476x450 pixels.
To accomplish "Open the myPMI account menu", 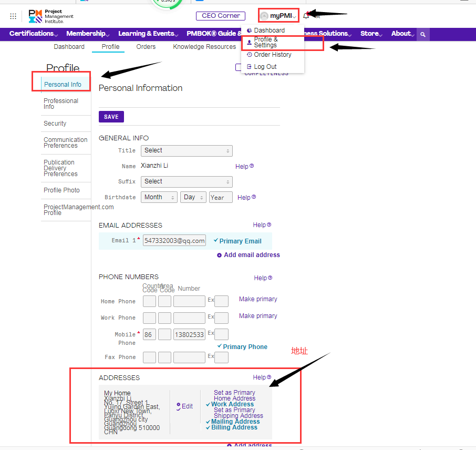I will click(278, 15).
